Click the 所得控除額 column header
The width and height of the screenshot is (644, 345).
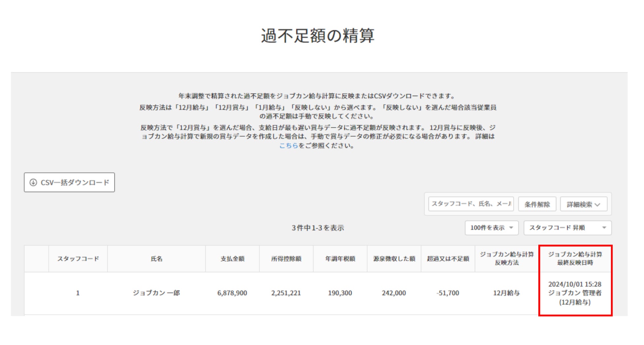coord(286,259)
